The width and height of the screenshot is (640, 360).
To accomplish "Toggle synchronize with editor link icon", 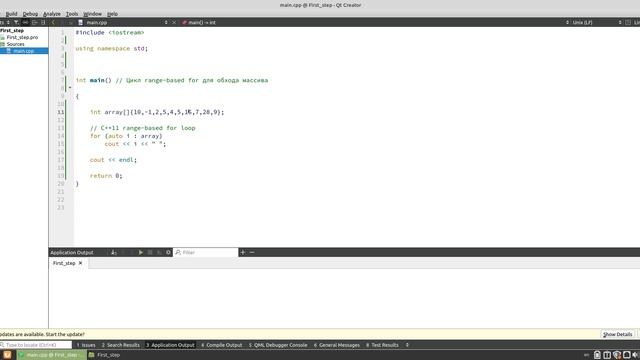I will 25,22.
